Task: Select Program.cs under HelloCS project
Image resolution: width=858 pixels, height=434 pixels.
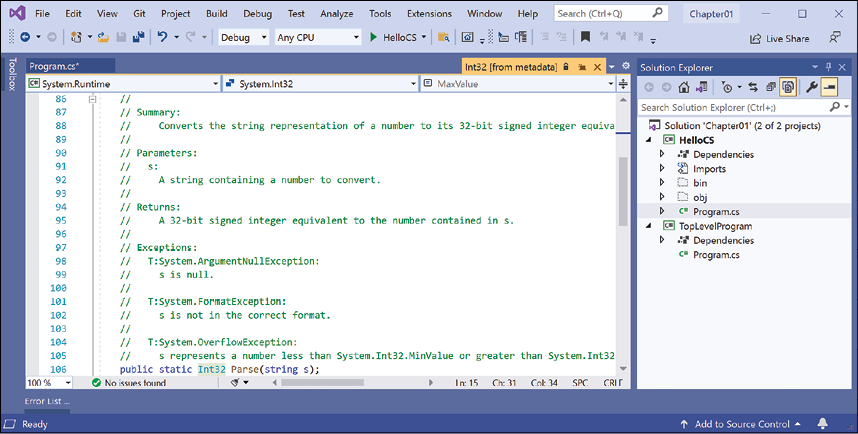Action: point(716,211)
